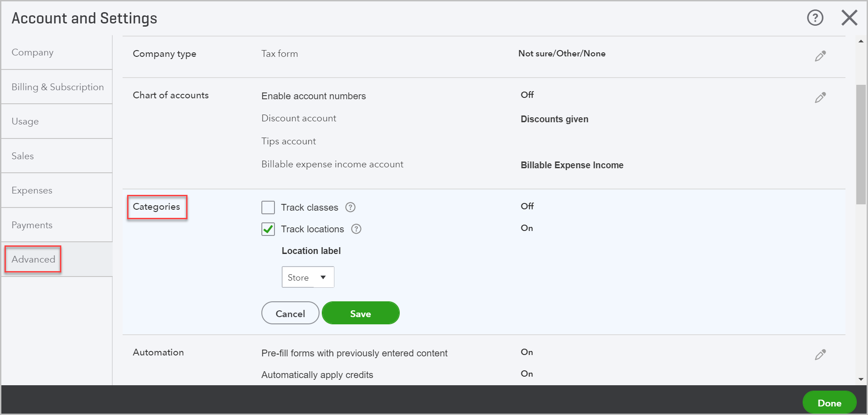Go to the Sales settings tab
Image resolution: width=868 pixels, height=415 pixels.
[x=57, y=156]
